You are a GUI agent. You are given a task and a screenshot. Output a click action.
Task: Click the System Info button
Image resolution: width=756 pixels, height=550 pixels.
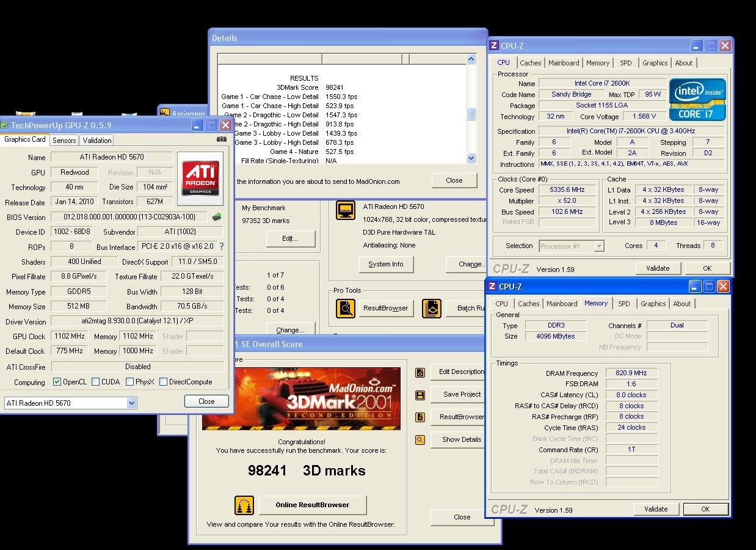coord(386,265)
